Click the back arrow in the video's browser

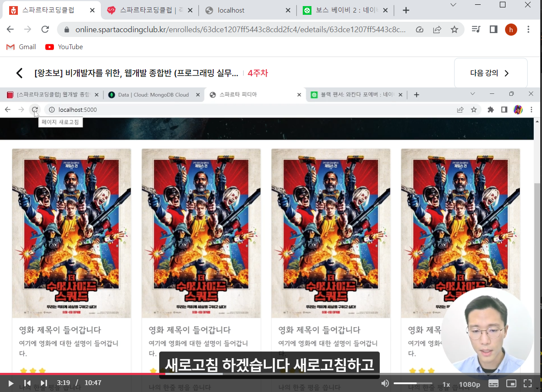tap(7, 110)
